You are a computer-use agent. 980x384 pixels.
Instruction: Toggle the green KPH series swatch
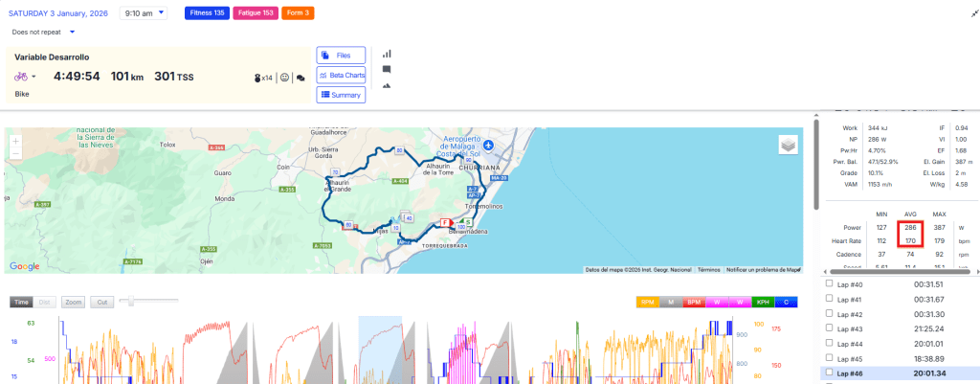[x=763, y=302]
